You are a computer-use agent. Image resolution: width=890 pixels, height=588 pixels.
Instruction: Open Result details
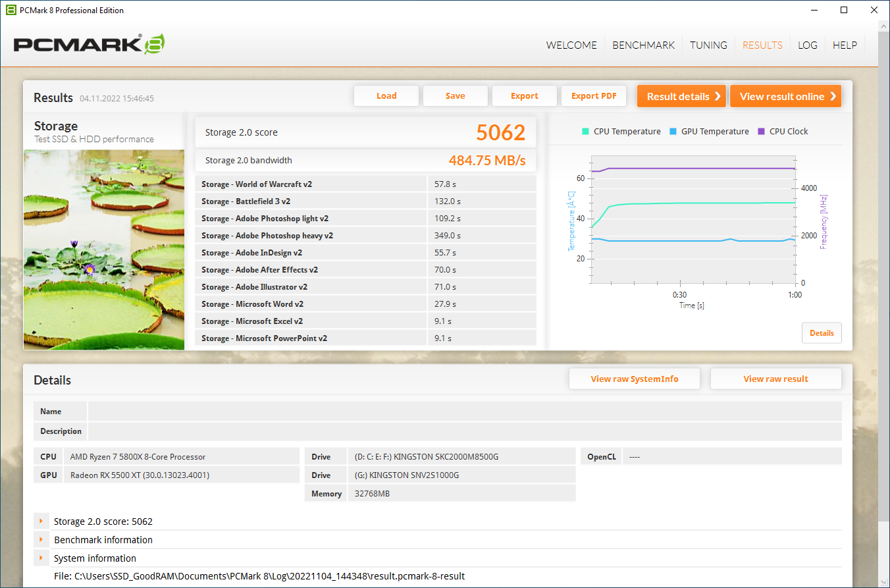(681, 96)
